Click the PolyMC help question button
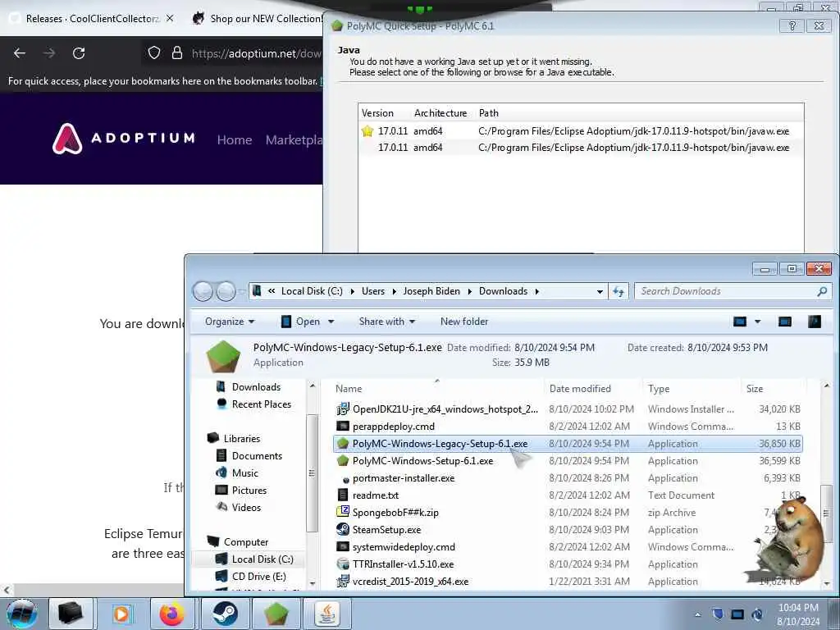Screen dimensions: 840x630 point(792,25)
